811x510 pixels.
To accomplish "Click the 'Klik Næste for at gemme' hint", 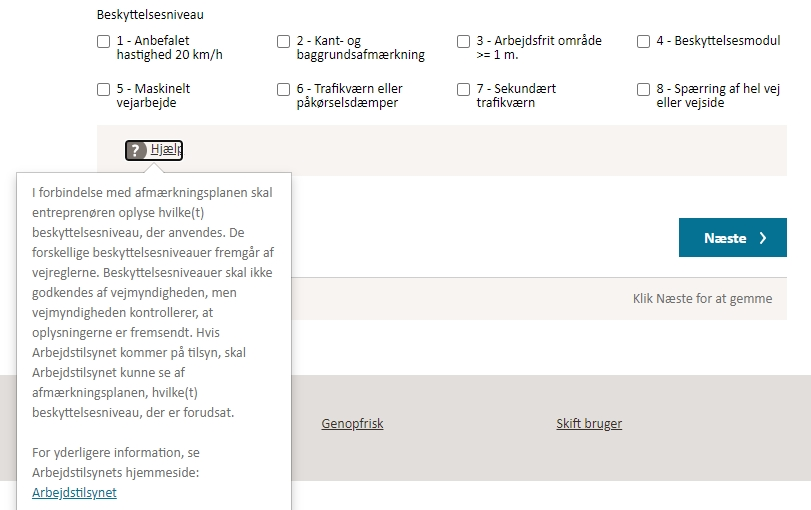I will [702, 299].
